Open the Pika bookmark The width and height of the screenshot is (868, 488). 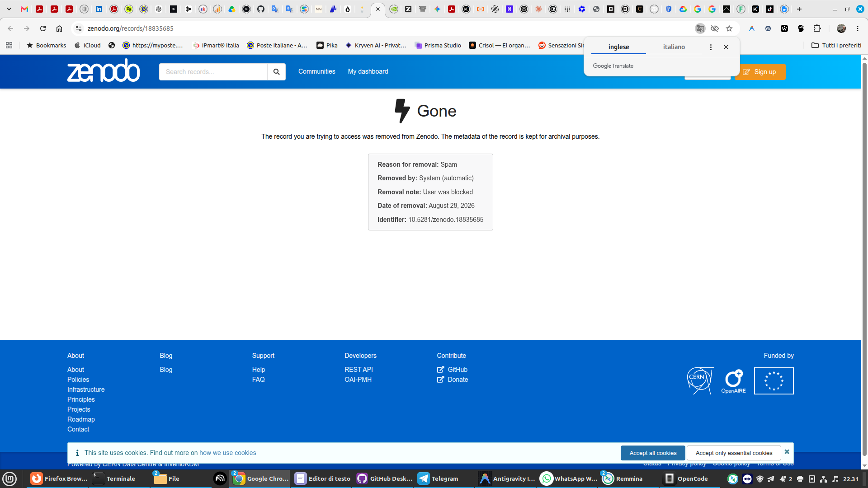point(327,45)
